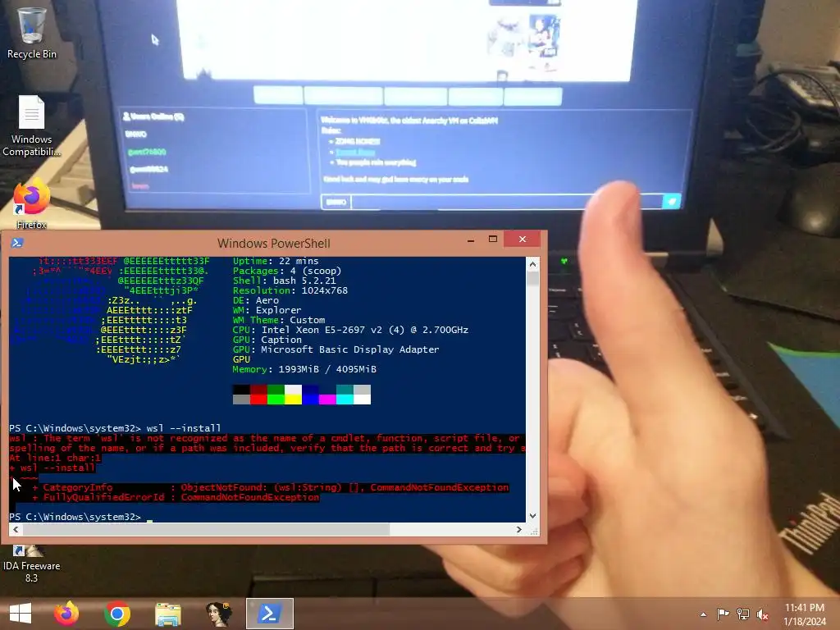The image size is (840, 630).
Task: Launch Google Chrome from the taskbar
Action: 117,614
